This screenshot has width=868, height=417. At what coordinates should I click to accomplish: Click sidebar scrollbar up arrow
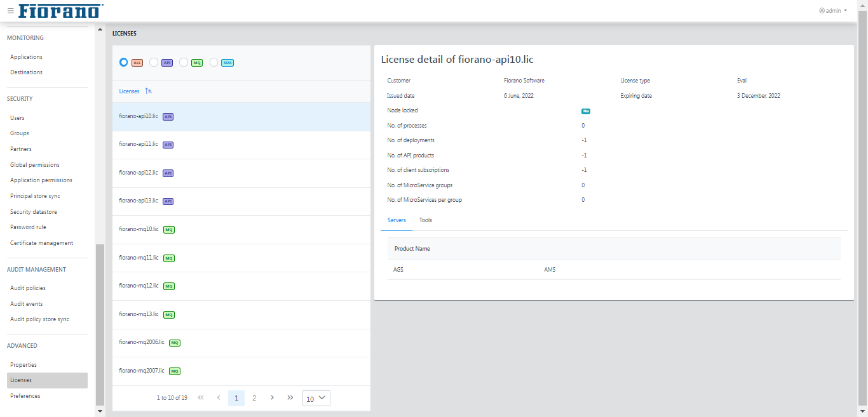click(x=99, y=29)
